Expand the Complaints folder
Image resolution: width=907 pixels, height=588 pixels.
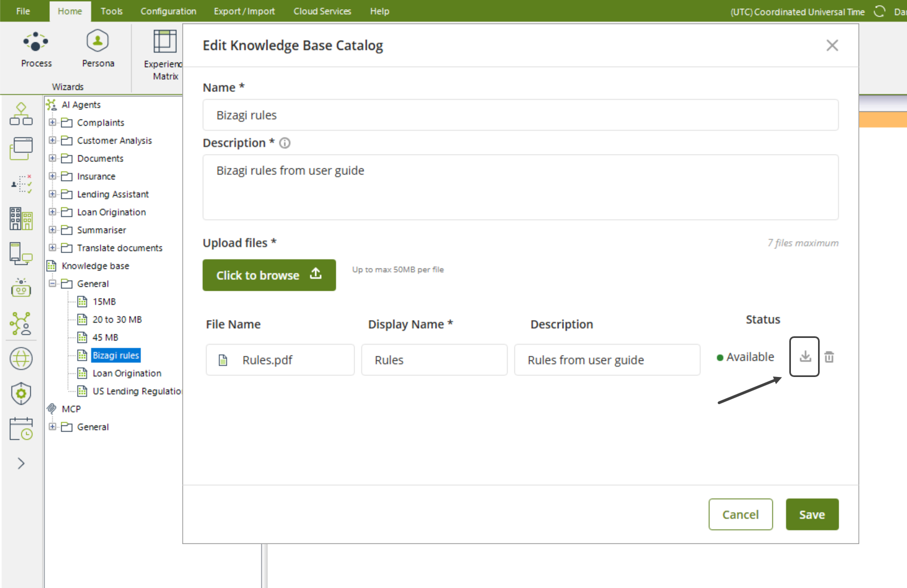point(53,123)
